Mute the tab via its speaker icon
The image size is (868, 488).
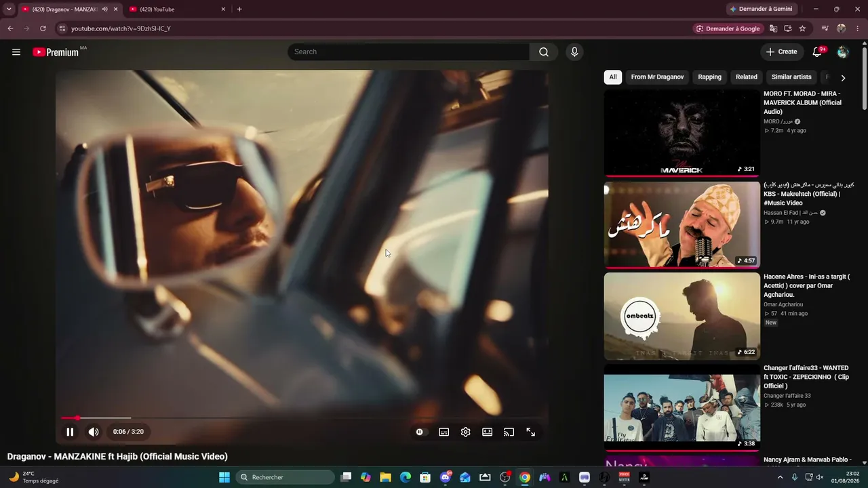pos(104,9)
